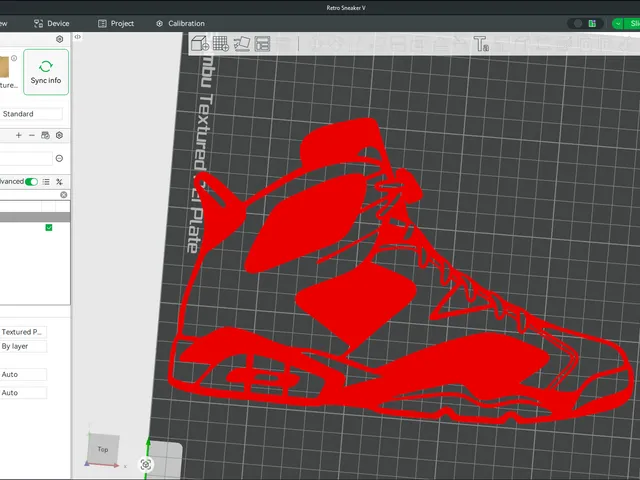Click the Top face of view cube
Viewport: 640px width, 480px height.
pyautogui.click(x=103, y=449)
